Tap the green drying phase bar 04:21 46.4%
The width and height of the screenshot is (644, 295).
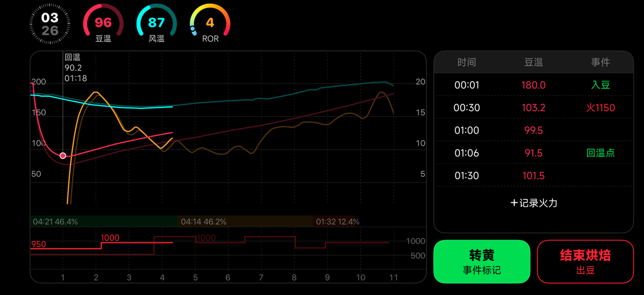(x=101, y=221)
